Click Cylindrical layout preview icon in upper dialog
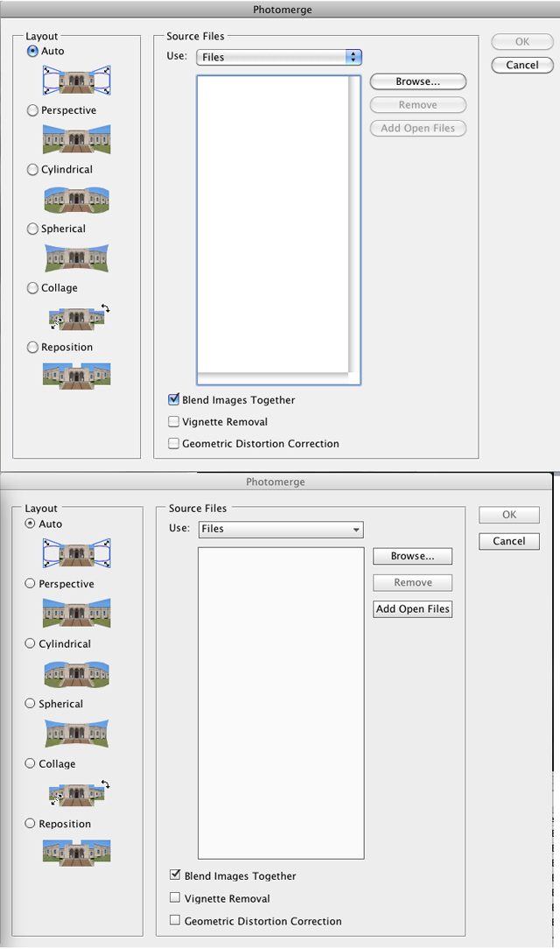 [x=77, y=199]
